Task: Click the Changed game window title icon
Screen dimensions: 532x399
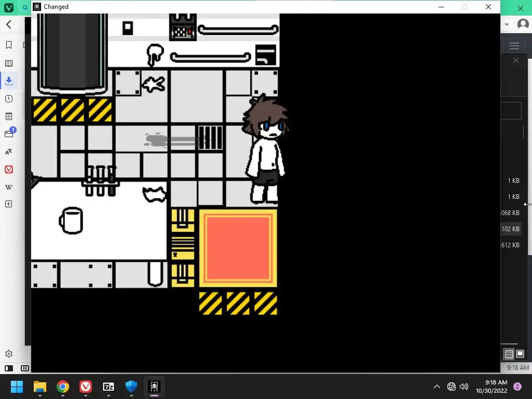Action: coord(37,7)
